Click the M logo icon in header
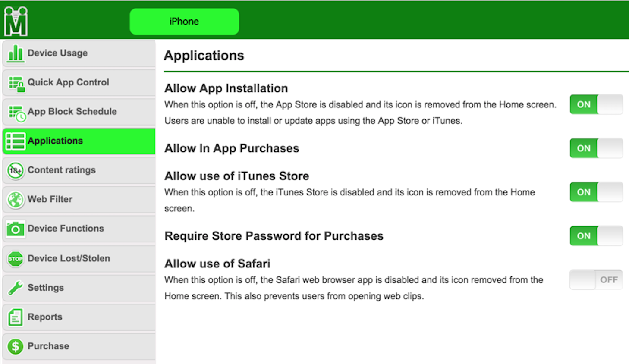 tap(16, 21)
